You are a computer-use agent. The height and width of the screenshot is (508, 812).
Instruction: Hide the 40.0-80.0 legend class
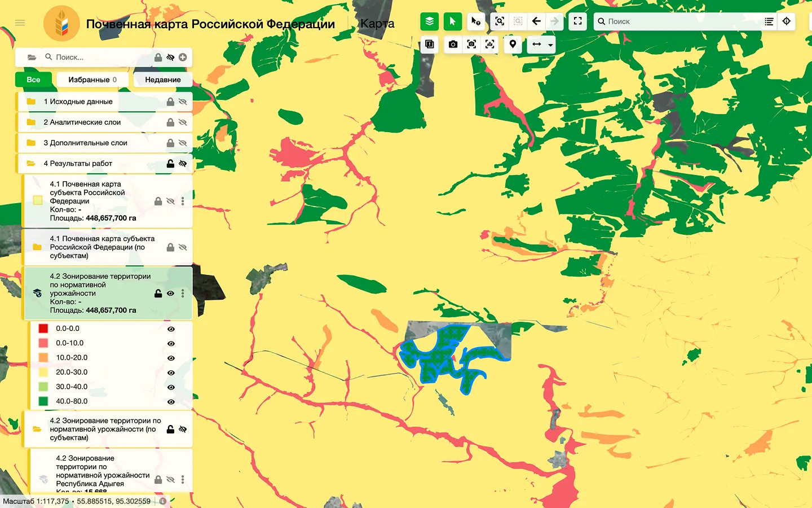[171, 402]
